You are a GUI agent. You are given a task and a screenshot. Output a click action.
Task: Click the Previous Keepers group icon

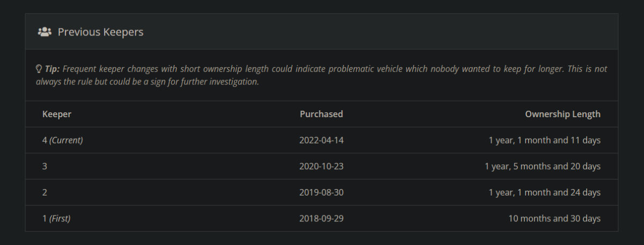click(x=44, y=32)
